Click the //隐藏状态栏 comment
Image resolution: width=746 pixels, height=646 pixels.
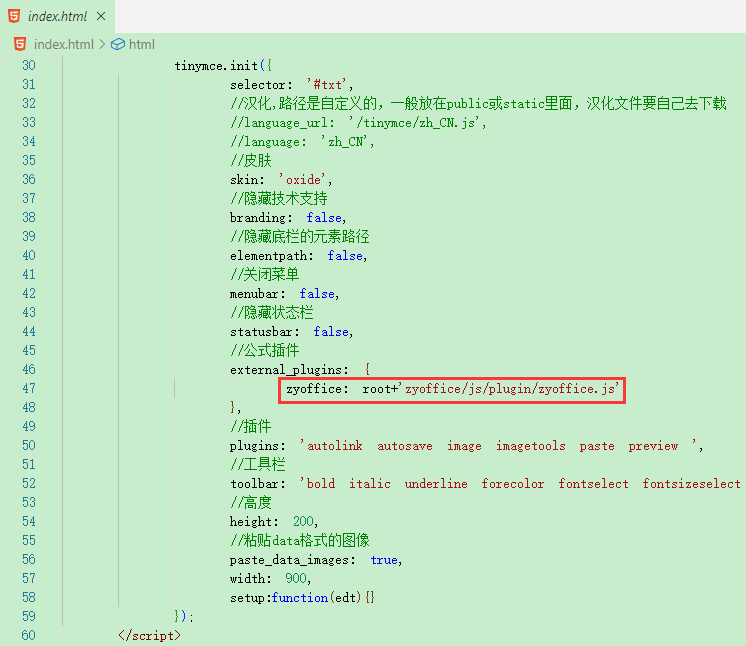point(272,313)
